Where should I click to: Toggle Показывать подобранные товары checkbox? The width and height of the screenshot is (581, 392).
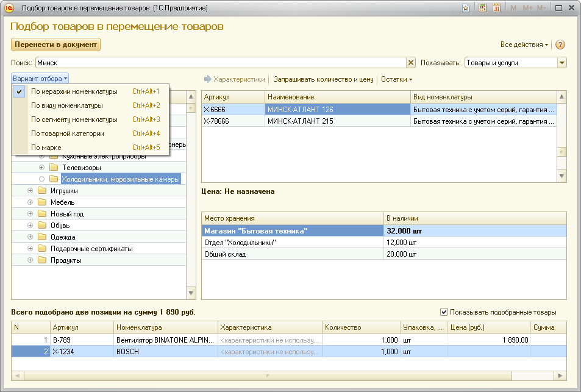(444, 312)
